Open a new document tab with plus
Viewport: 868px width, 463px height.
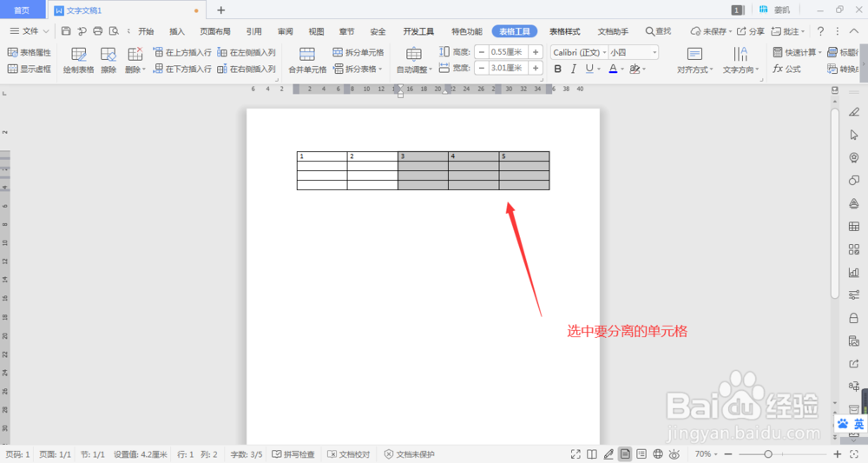[x=220, y=10]
